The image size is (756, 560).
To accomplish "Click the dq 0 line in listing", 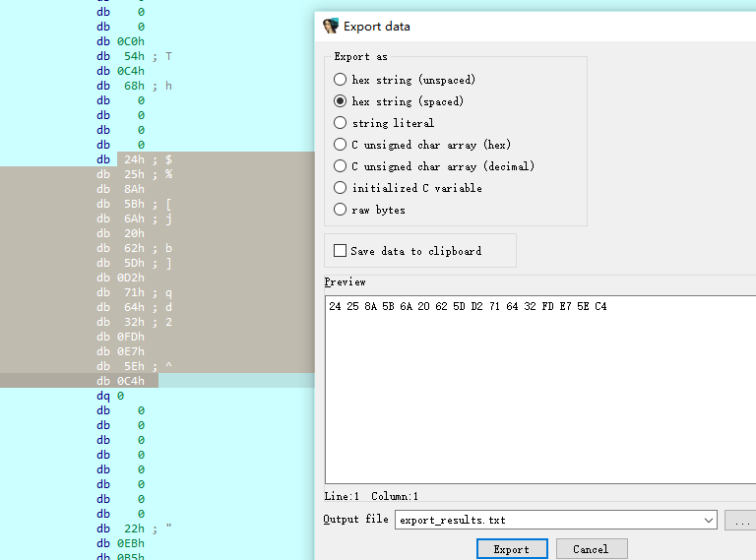I will pyautogui.click(x=110, y=396).
